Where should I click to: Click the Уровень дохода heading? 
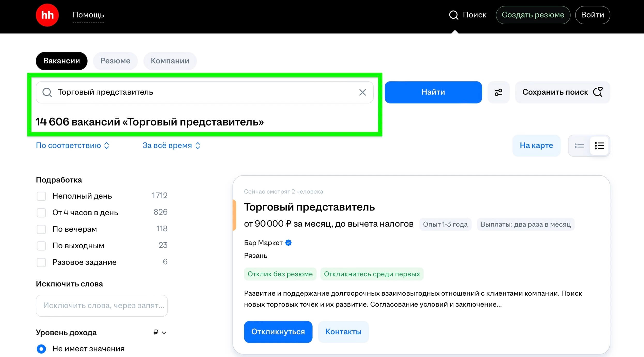[x=66, y=332]
